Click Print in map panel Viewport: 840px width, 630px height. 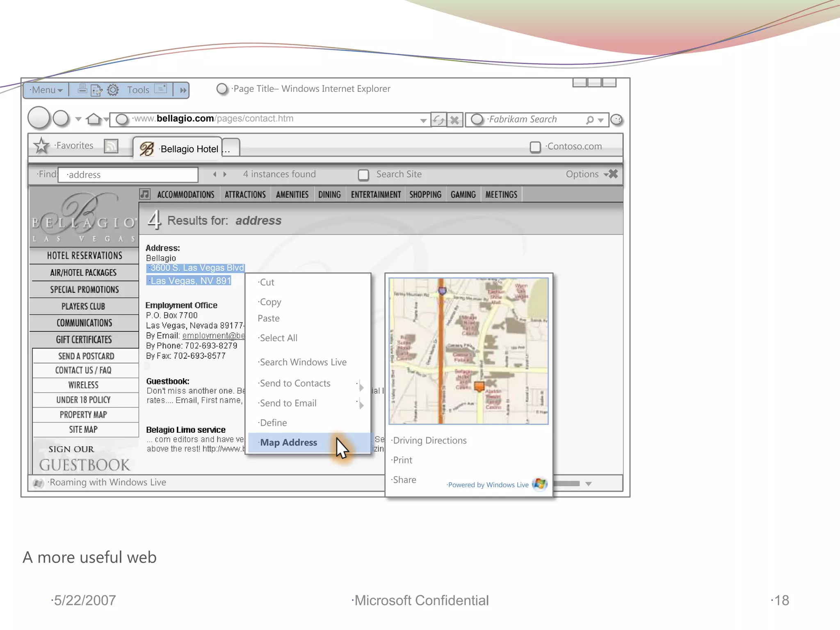402,460
